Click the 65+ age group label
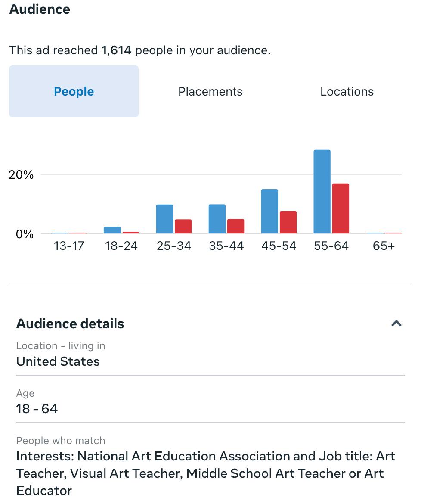Screen dimensions: 421x504 [x=384, y=246]
